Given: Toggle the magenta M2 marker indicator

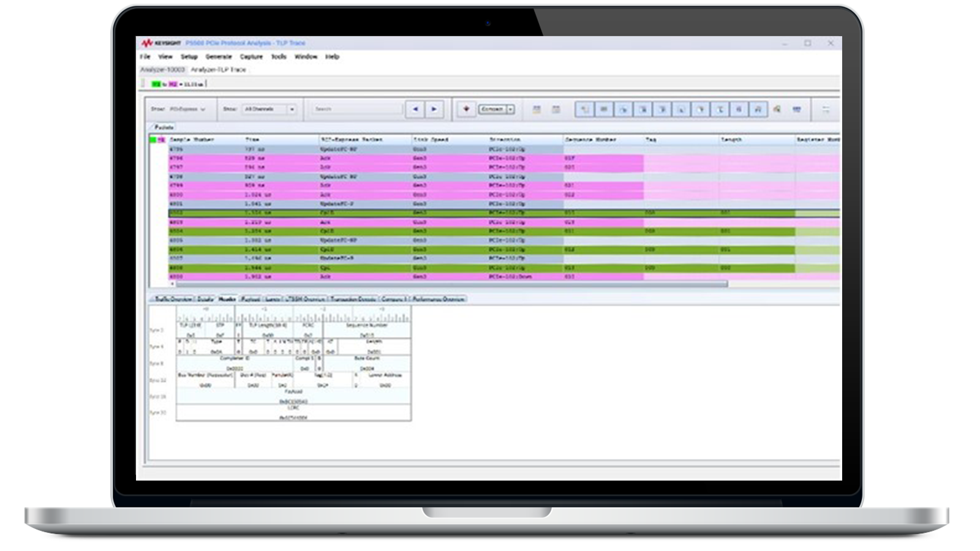Looking at the screenshot, I should [x=173, y=84].
